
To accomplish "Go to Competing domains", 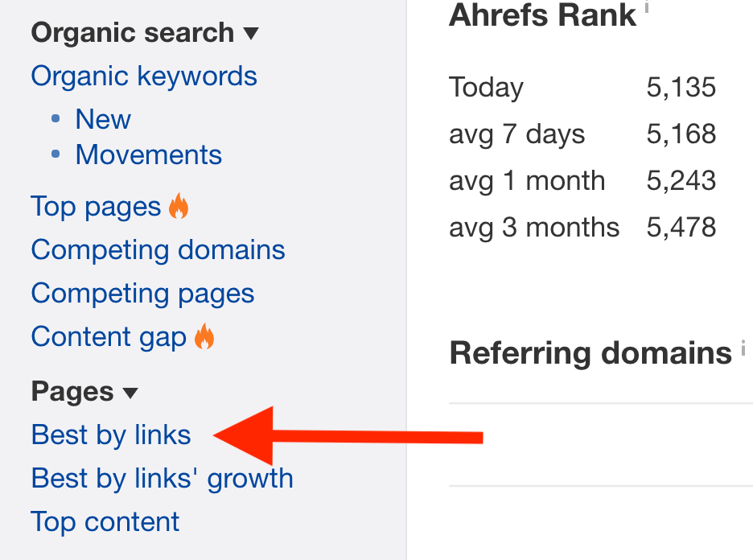I will pos(158,249).
